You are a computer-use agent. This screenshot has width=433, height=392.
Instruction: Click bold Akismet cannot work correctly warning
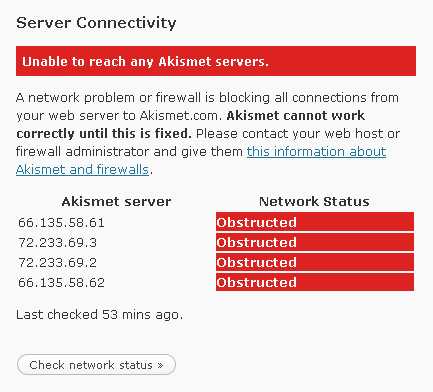(x=190, y=125)
